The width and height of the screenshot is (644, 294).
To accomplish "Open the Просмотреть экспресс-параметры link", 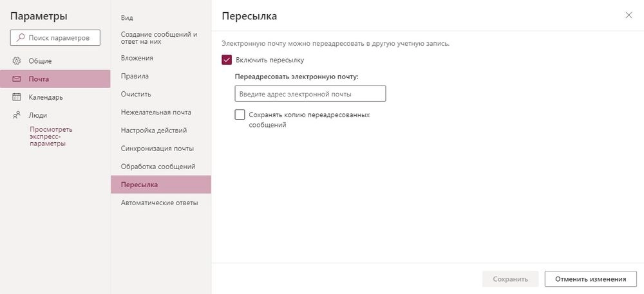I will [51, 136].
